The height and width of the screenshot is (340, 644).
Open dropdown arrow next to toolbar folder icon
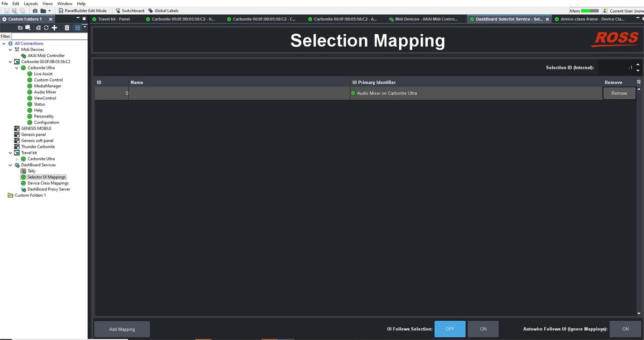49,11
